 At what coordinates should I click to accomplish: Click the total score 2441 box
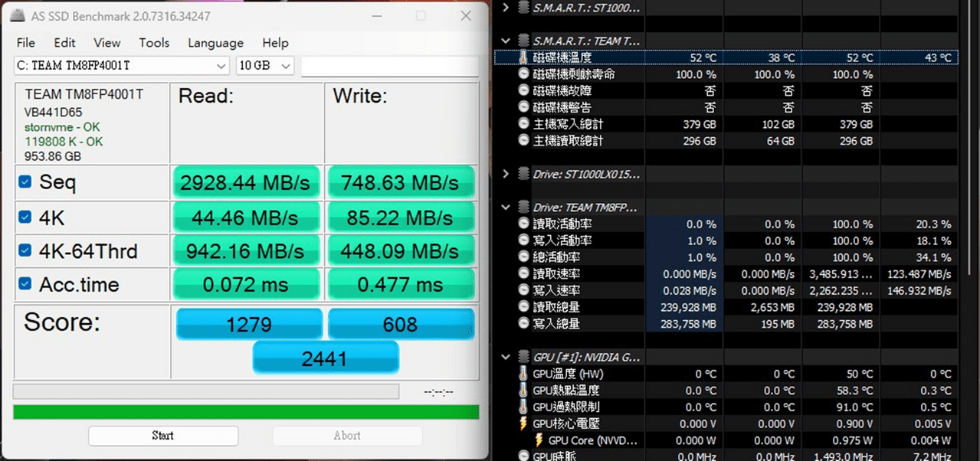tap(325, 358)
